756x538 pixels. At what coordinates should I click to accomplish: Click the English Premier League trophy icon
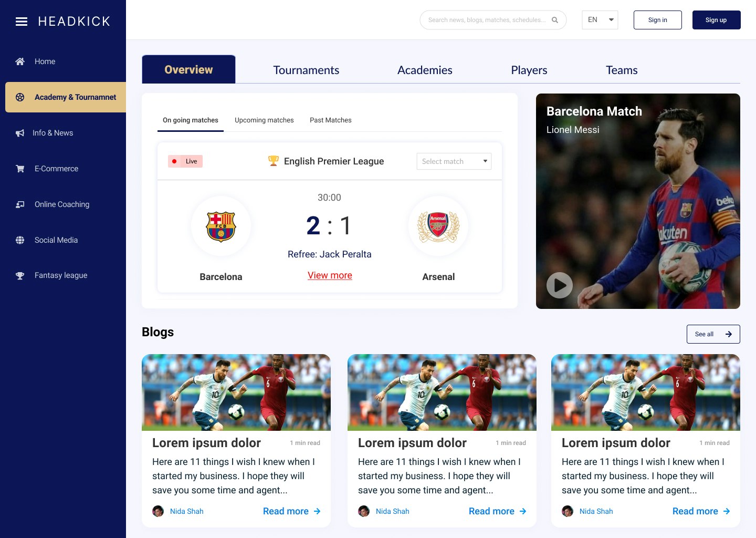click(x=274, y=161)
